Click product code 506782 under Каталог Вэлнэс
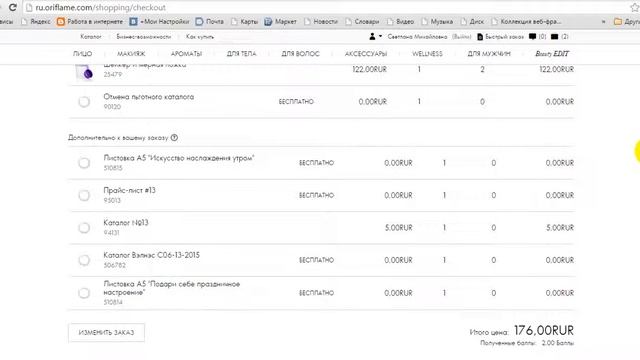 pos(115,265)
